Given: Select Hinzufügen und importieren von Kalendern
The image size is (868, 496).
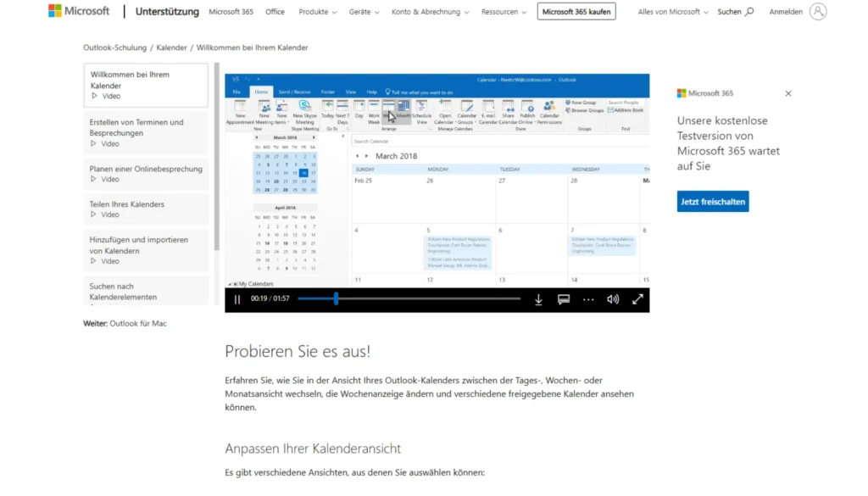Looking at the screenshot, I should click(x=146, y=250).
